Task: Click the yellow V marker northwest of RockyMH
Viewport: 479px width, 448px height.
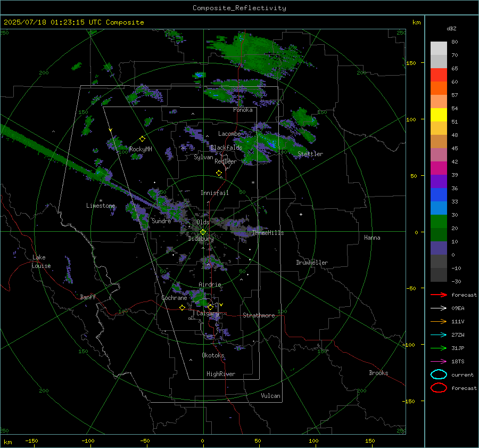Action: coord(111,130)
